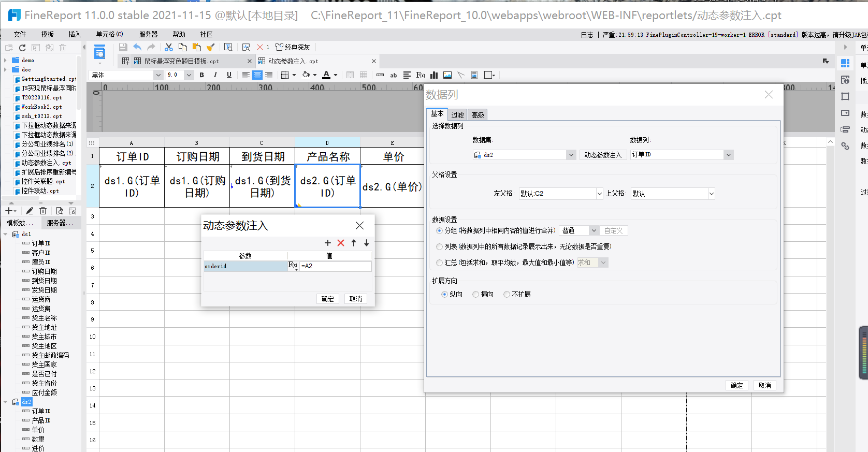Image resolution: width=868 pixels, height=452 pixels.
Task: Toggle bold formatting
Action: [x=201, y=75]
